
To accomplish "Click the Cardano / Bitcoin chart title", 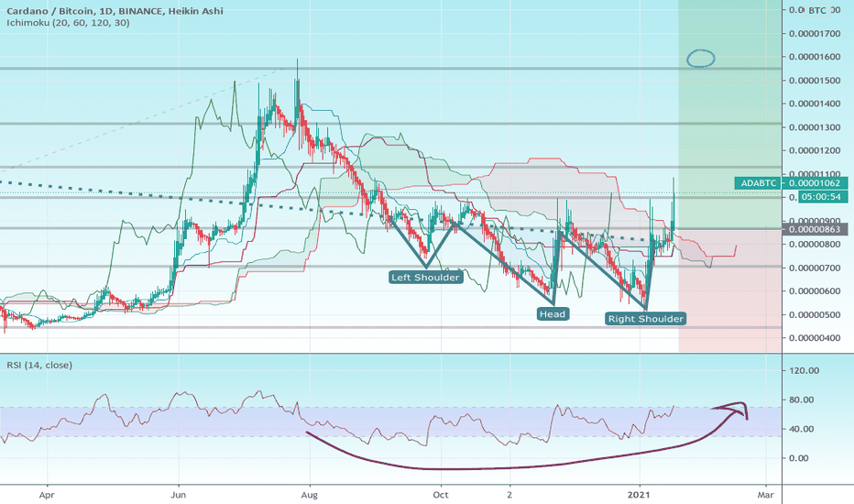I will (115, 10).
